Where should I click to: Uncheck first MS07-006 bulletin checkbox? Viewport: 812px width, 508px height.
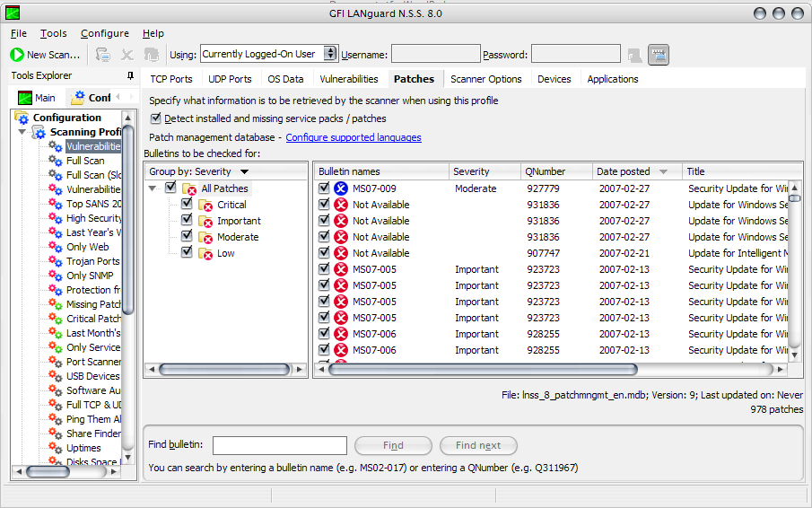[324, 333]
